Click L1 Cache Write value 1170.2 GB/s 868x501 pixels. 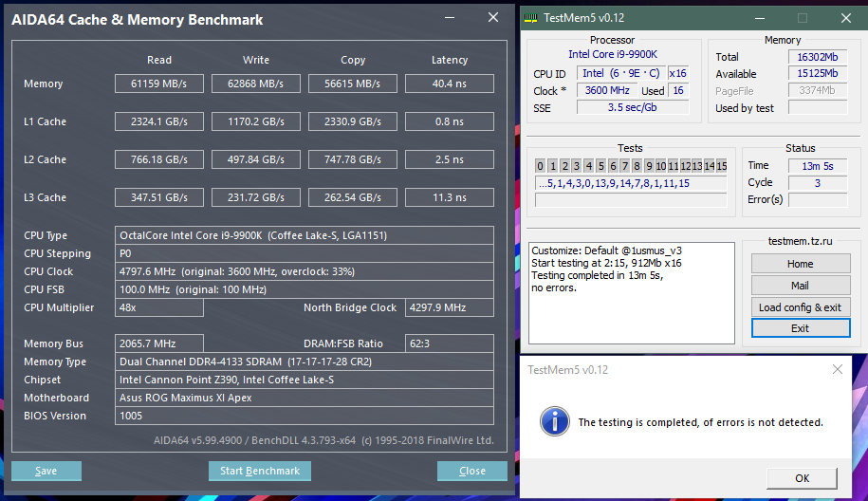click(256, 121)
